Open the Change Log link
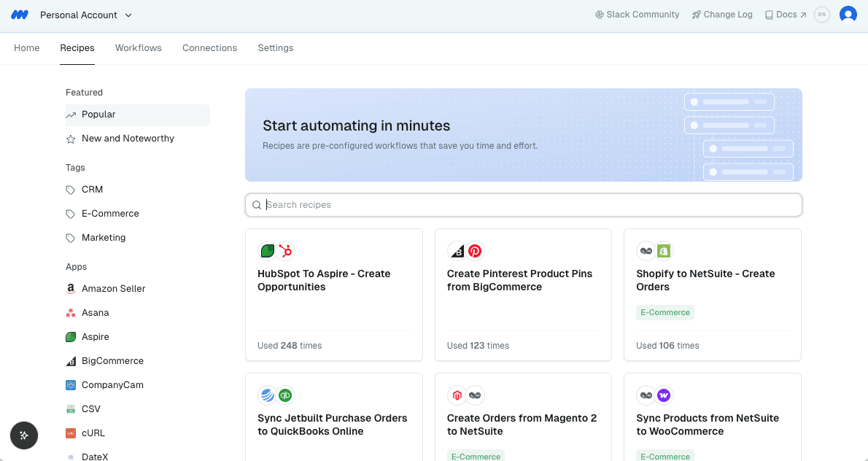The height and width of the screenshot is (461, 868). pyautogui.click(x=722, y=15)
